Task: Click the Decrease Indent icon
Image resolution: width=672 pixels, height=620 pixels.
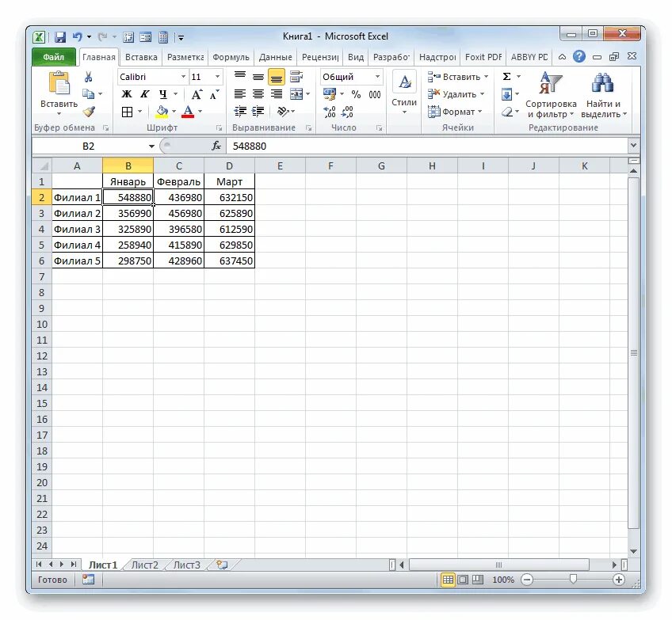Action: pos(240,112)
